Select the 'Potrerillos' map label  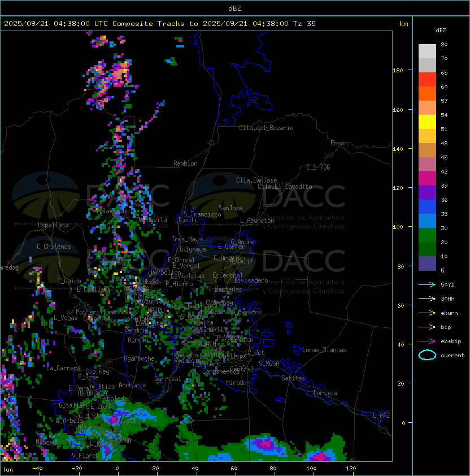pyautogui.click(x=94, y=312)
